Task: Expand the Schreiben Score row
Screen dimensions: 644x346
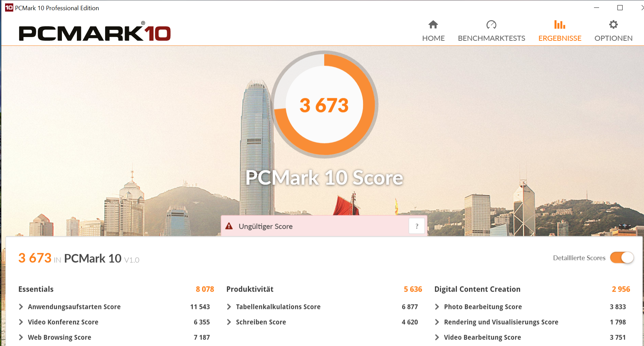Action: pos(229,322)
